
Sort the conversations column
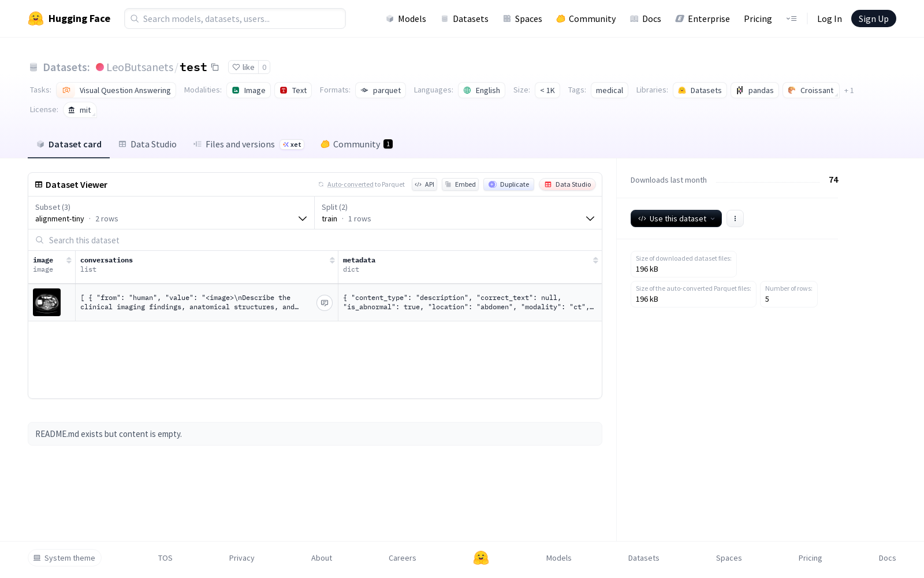[x=332, y=260]
